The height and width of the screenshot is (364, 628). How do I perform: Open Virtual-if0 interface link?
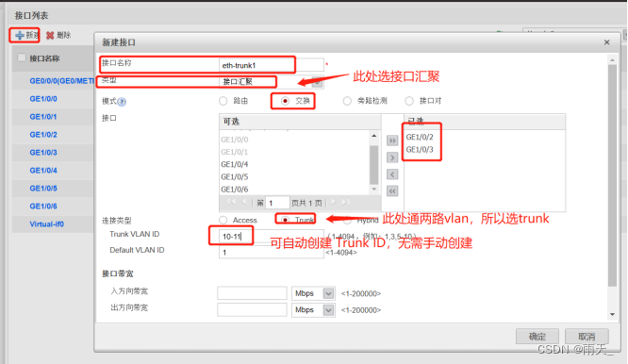click(47, 224)
